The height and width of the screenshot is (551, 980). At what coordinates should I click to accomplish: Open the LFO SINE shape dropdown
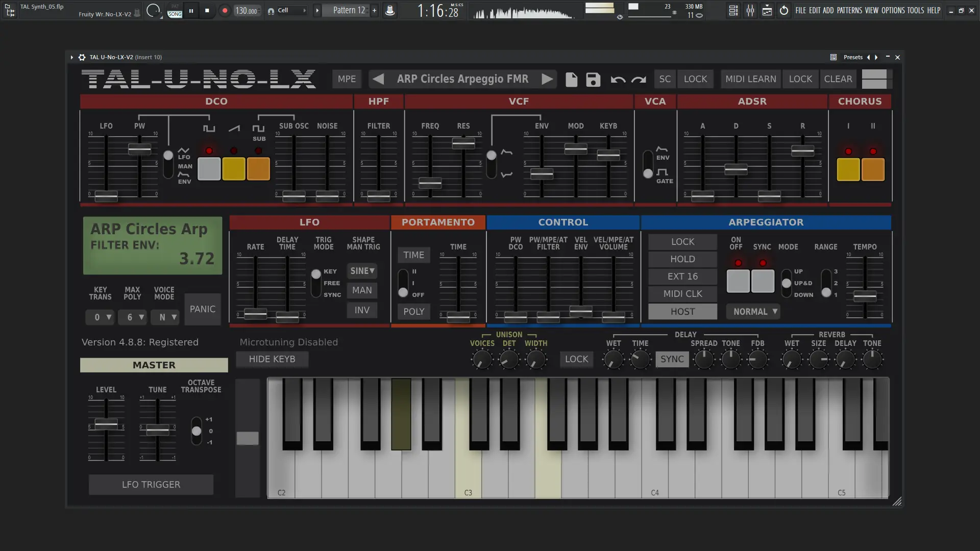click(362, 271)
